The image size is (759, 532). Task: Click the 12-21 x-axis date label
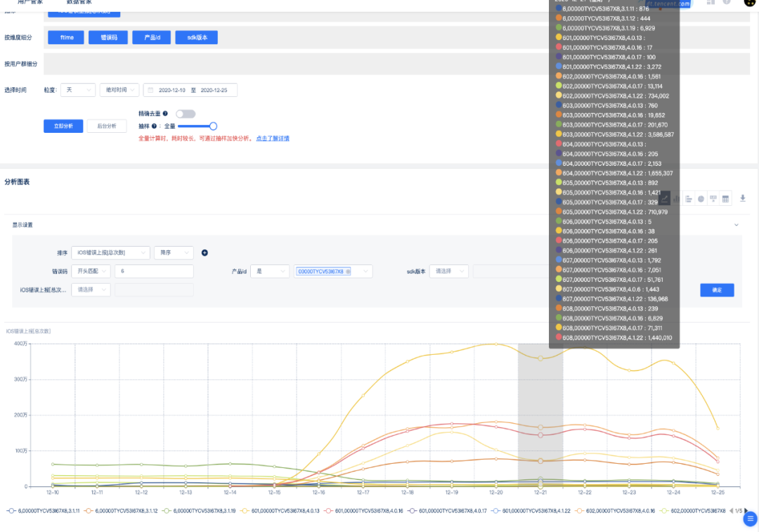pos(540,493)
